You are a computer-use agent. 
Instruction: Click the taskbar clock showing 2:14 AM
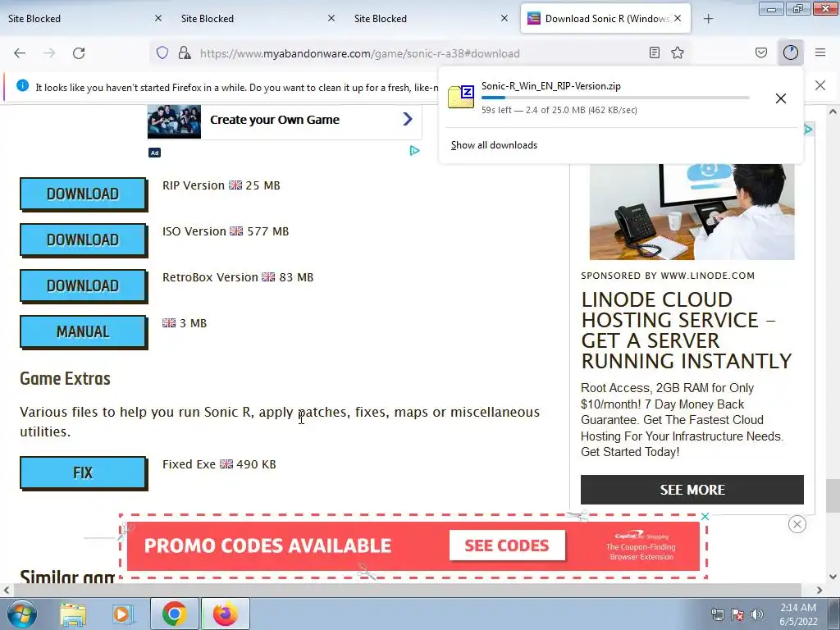point(798,614)
